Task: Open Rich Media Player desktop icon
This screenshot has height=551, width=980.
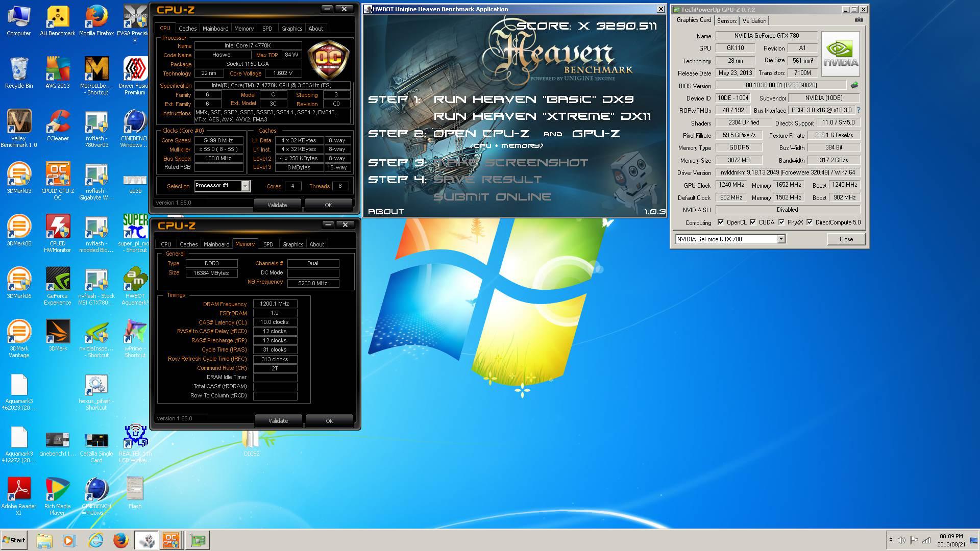Action: point(58,496)
